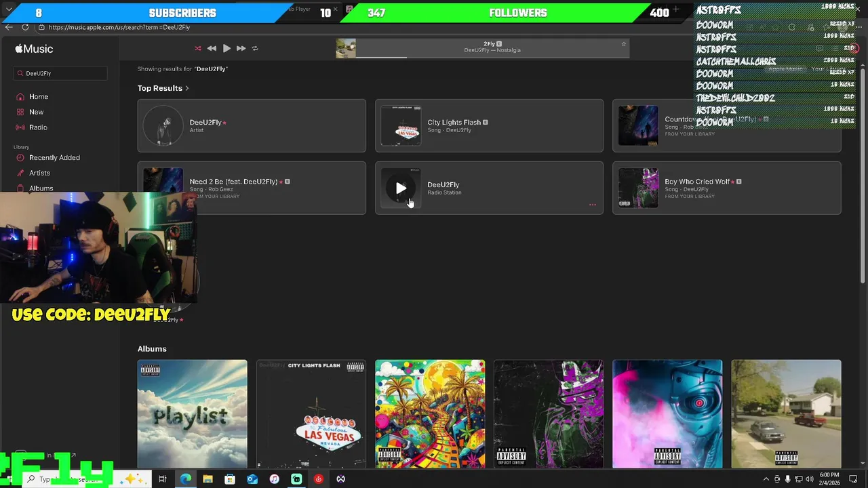Screen dimensions: 868x488
Task: Open Recently Added in library
Action: (x=54, y=157)
